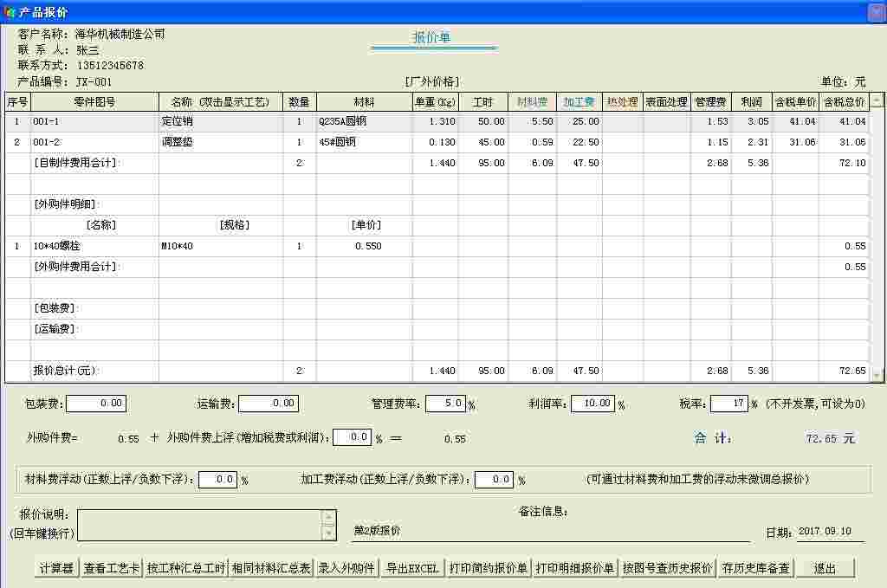
Task: 点击"查看工艺卡"按钮
Action: click(x=113, y=569)
